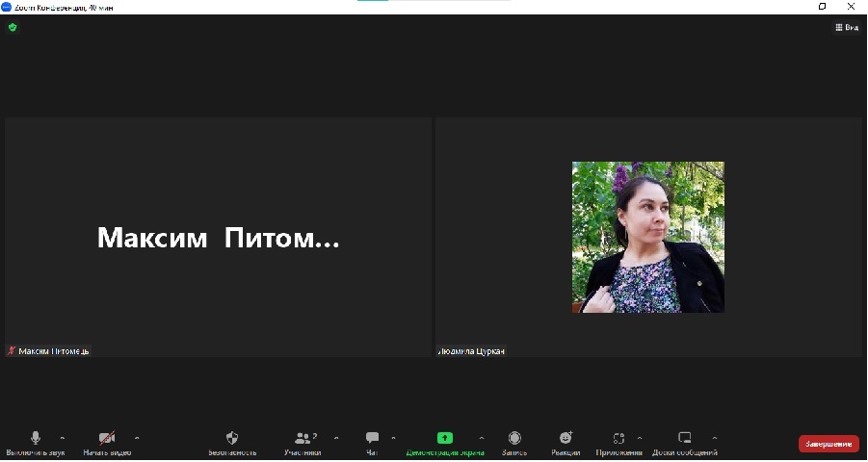Screen dimensions: 868x462
Task: Click the red Завершение end button
Action: tap(829, 444)
